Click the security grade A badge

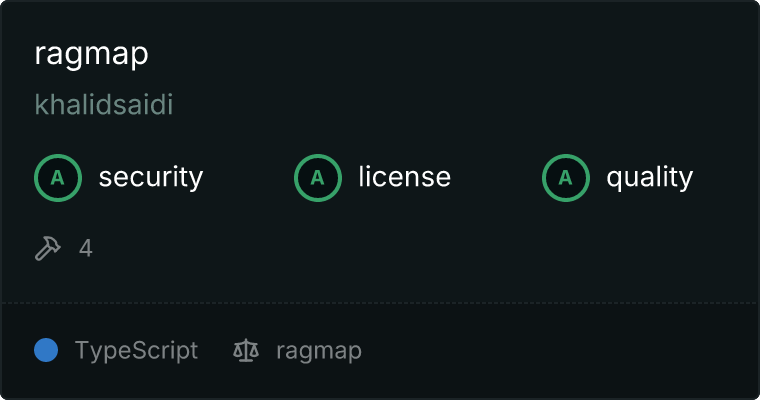pos(58,178)
